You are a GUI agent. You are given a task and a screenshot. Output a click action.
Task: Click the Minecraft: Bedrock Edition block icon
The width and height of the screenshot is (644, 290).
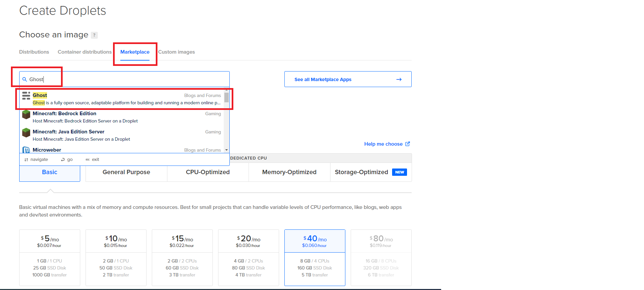click(x=26, y=115)
